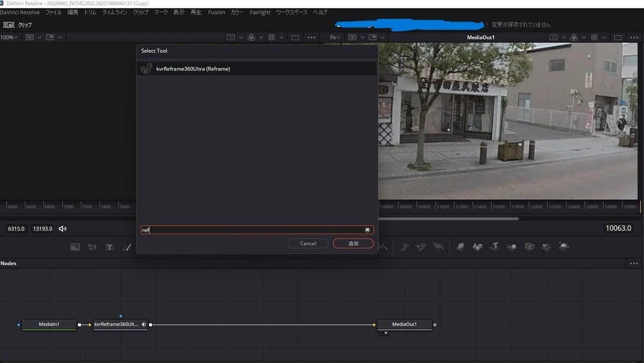Click the 追加 button to add the tool
The height and width of the screenshot is (363, 644).
point(353,243)
